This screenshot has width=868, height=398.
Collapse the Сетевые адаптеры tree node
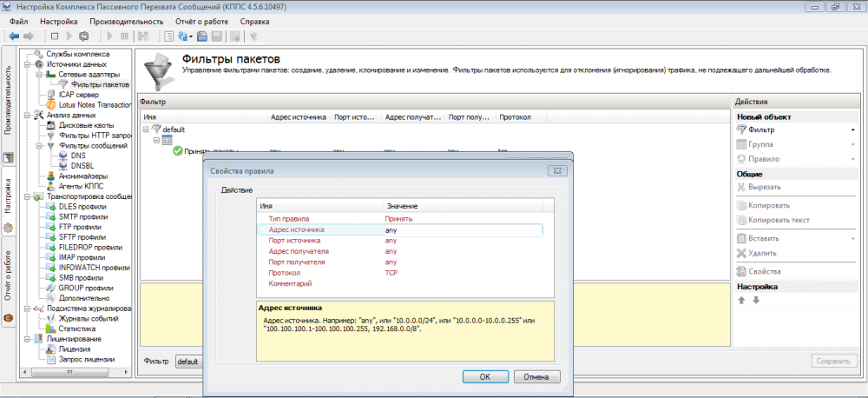(x=37, y=74)
